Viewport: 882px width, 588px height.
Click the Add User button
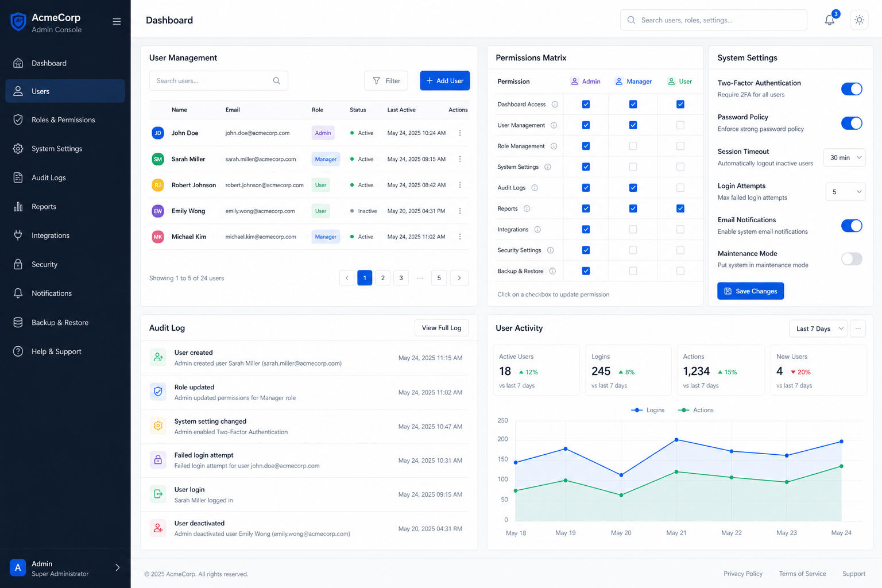(445, 81)
